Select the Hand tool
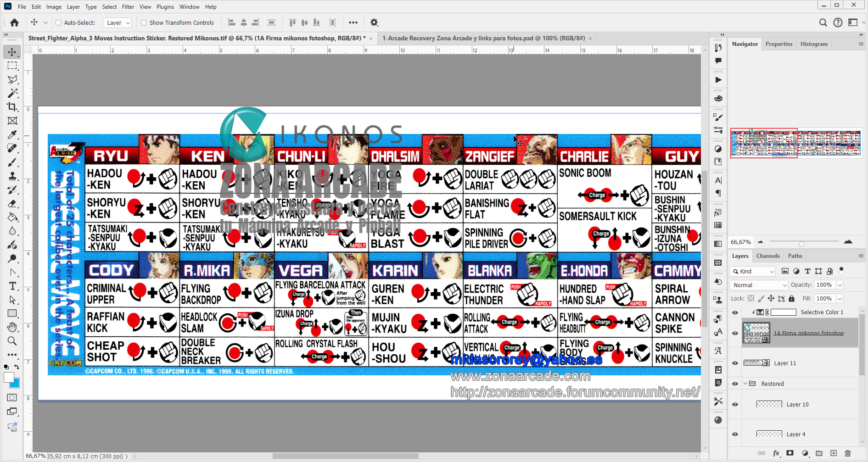Screen dimensions: 868x462 12,327
